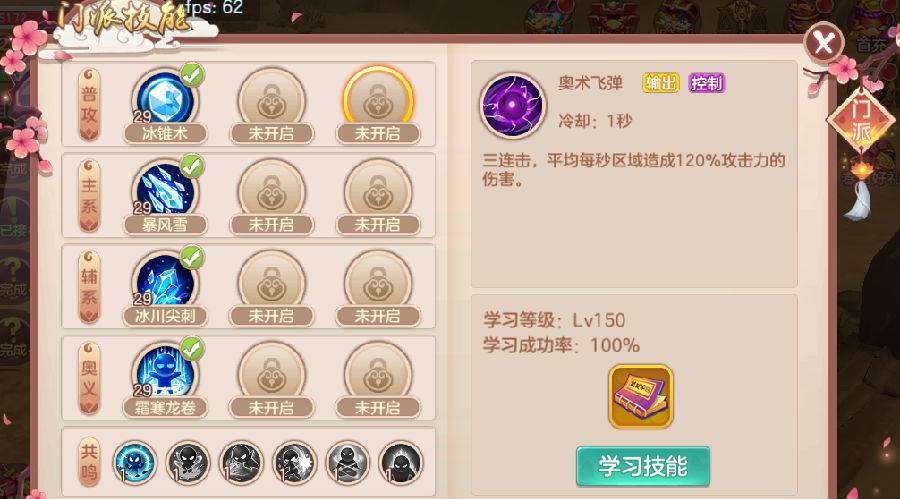900x499 pixels.
Task: Click the green checkmark on 暴风雪
Action: pyautogui.click(x=192, y=166)
